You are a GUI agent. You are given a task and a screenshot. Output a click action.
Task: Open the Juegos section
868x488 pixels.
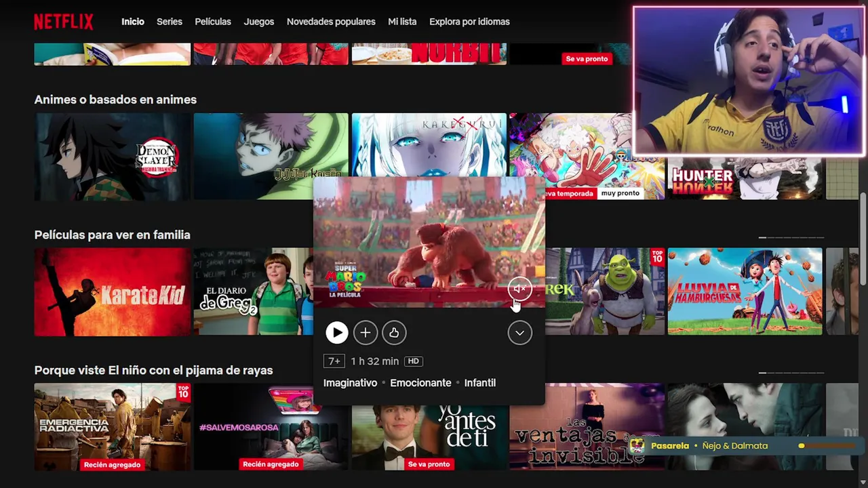tap(259, 22)
